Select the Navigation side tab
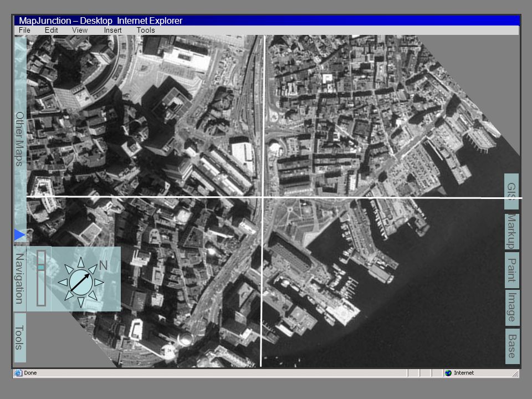532x399 pixels. coord(20,279)
